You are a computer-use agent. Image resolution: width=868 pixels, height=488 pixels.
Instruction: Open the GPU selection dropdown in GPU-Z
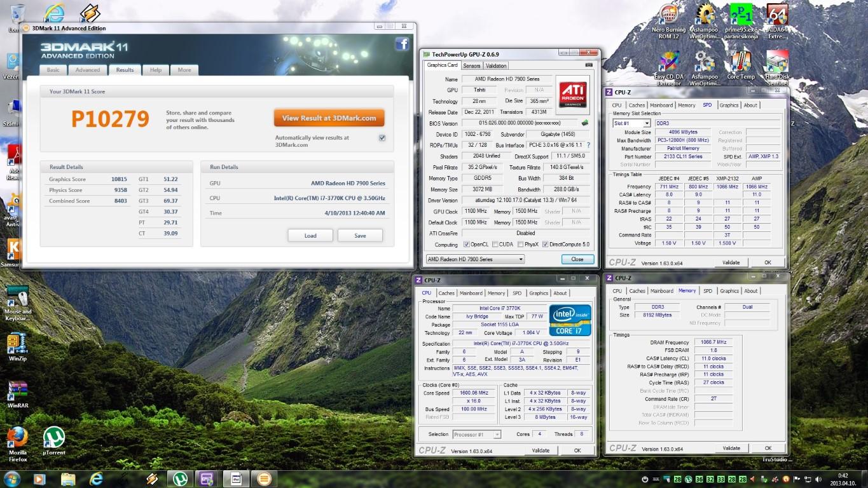[475, 259]
